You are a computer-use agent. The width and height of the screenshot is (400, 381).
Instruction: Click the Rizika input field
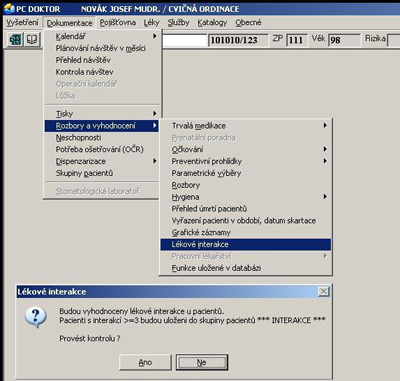pos(393,40)
